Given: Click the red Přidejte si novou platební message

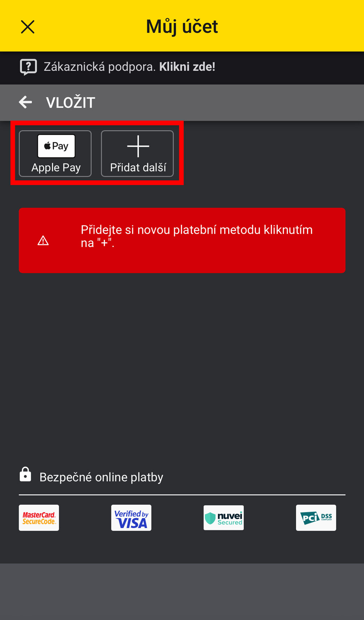Looking at the screenshot, I should tap(182, 240).
